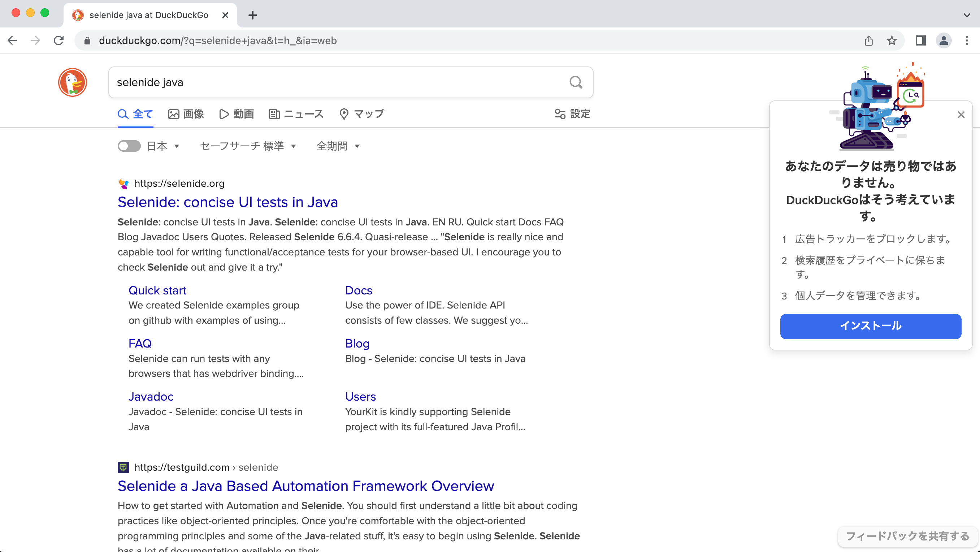
Task: Open the Quick start sitelink
Action: (x=157, y=290)
